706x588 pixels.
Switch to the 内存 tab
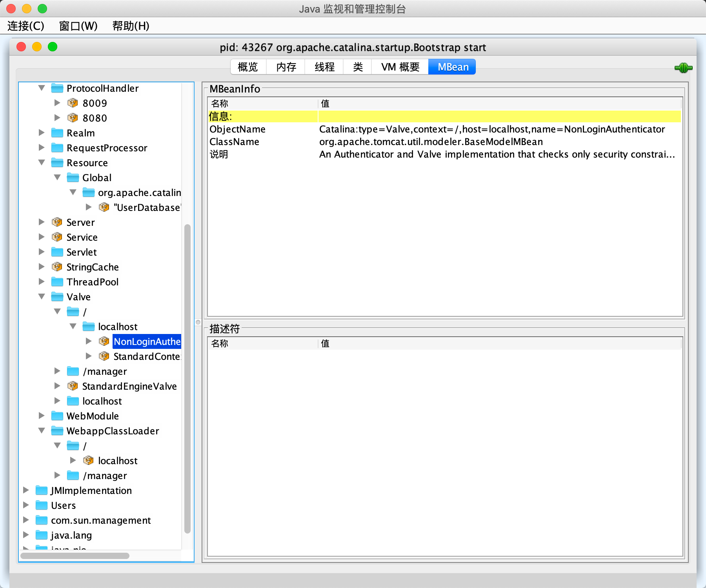tap(286, 67)
